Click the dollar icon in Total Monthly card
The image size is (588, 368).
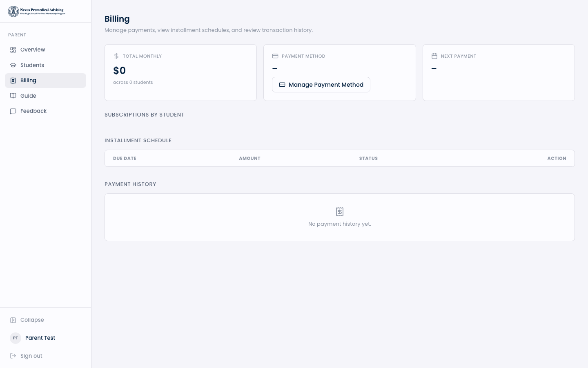(116, 56)
